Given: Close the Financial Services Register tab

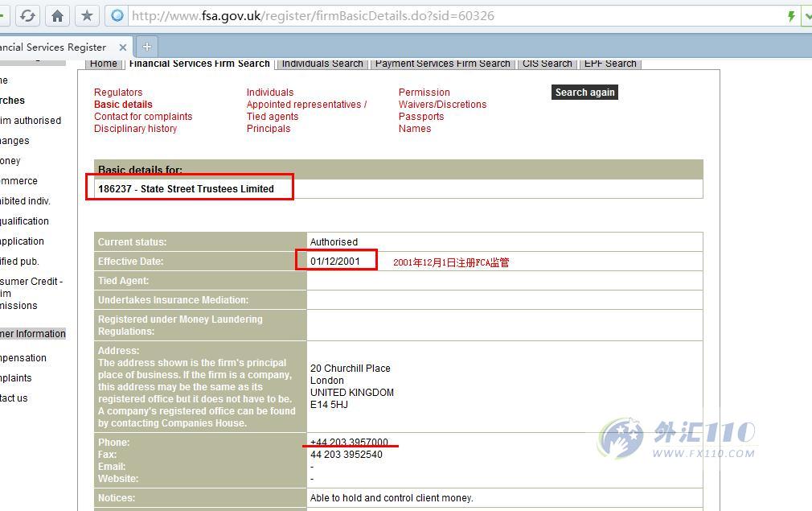Looking at the screenshot, I should [123, 47].
